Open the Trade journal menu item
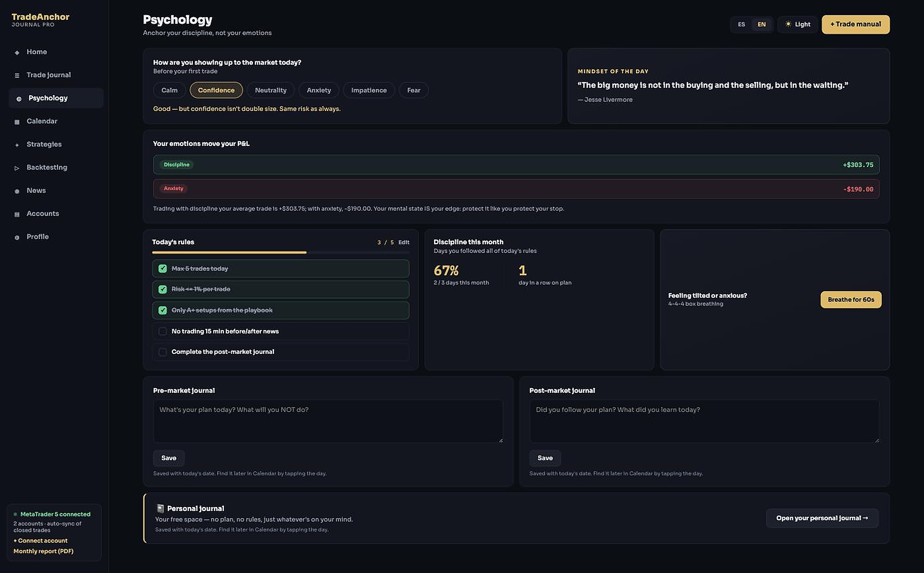This screenshot has height=573, width=924. point(56,75)
